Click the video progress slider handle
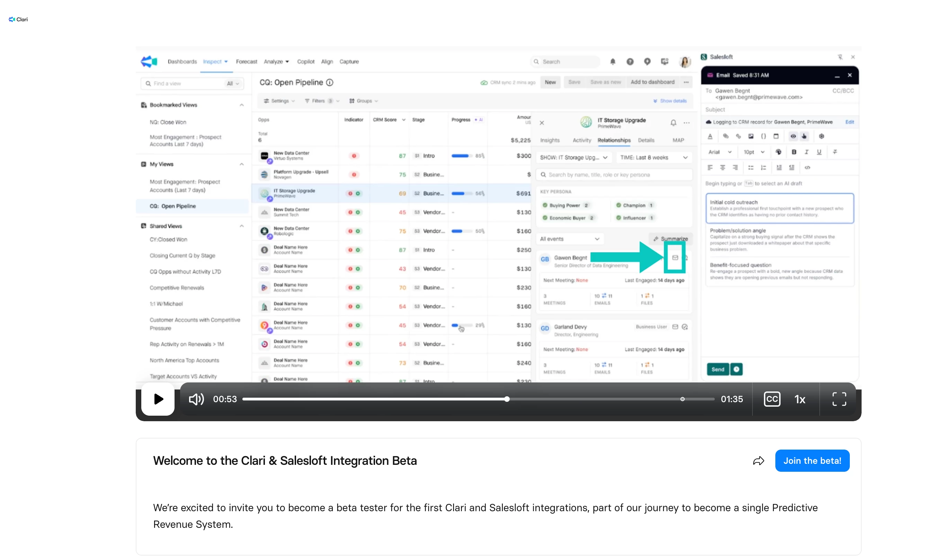935x560 pixels. coord(507,399)
